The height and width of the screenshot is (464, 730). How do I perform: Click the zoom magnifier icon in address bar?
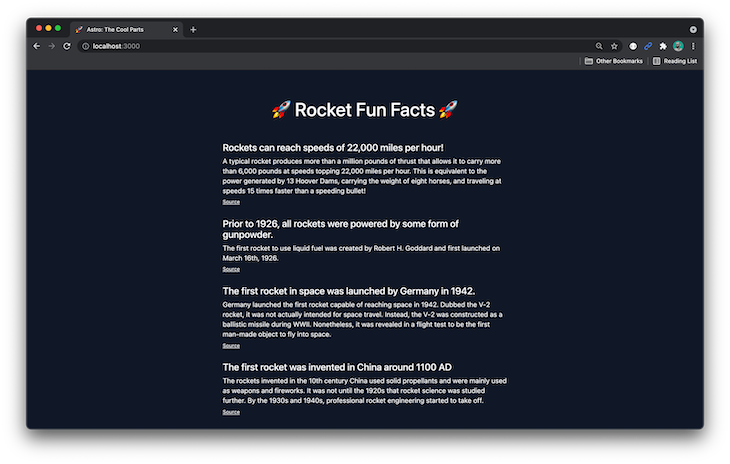pyautogui.click(x=599, y=46)
